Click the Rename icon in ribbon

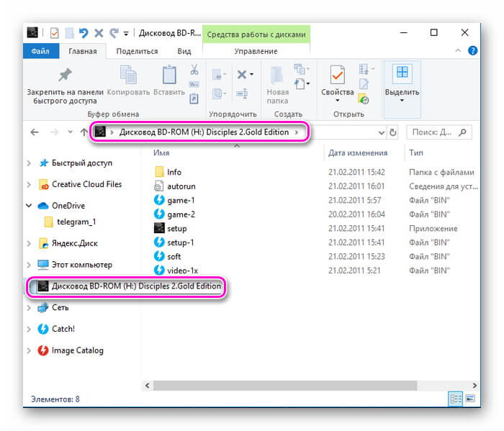pyautogui.click(x=242, y=94)
